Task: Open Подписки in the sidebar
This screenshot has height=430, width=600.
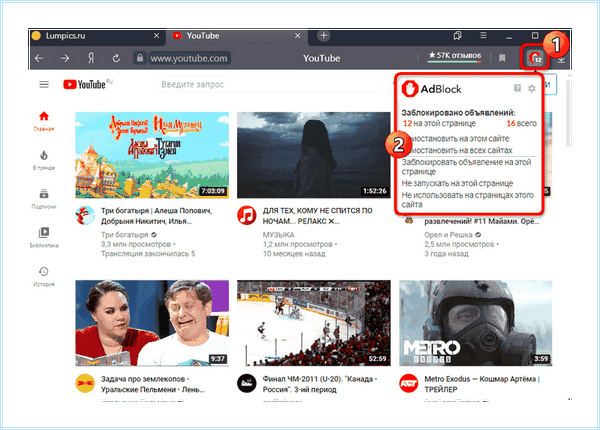Action: click(44, 199)
